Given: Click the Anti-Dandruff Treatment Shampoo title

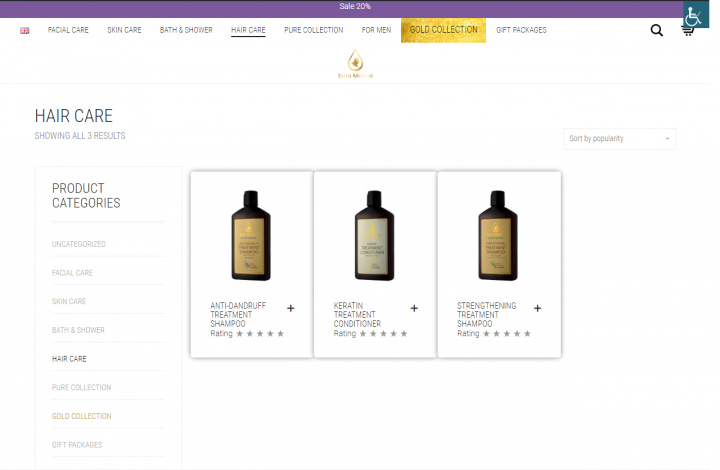Looking at the screenshot, I should 238,314.
